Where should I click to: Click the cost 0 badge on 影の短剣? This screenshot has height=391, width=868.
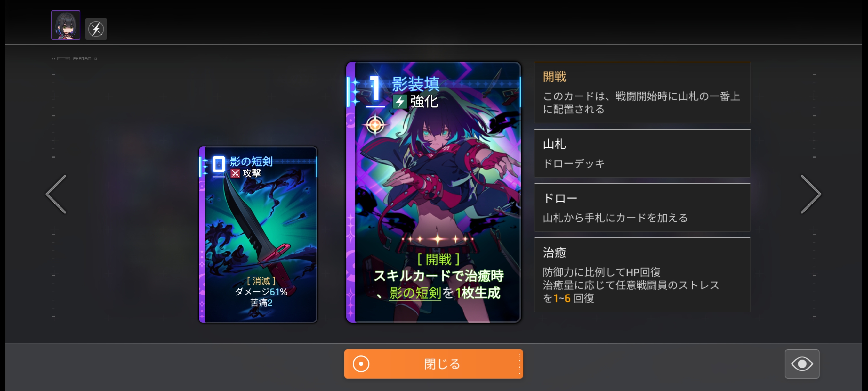click(219, 164)
